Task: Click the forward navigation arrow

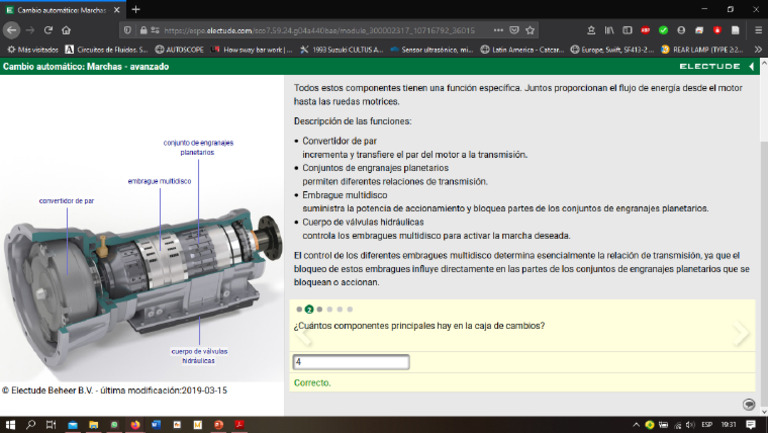Action: tap(30, 30)
